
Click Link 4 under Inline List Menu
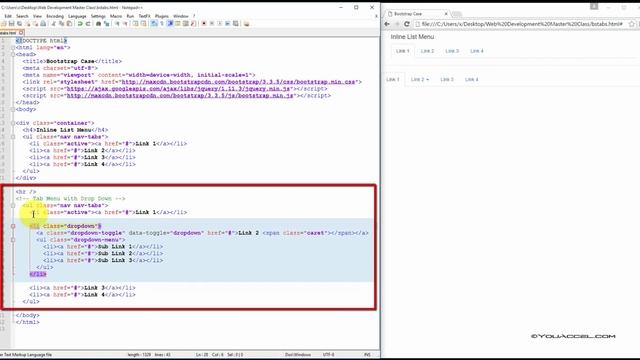coord(477,51)
